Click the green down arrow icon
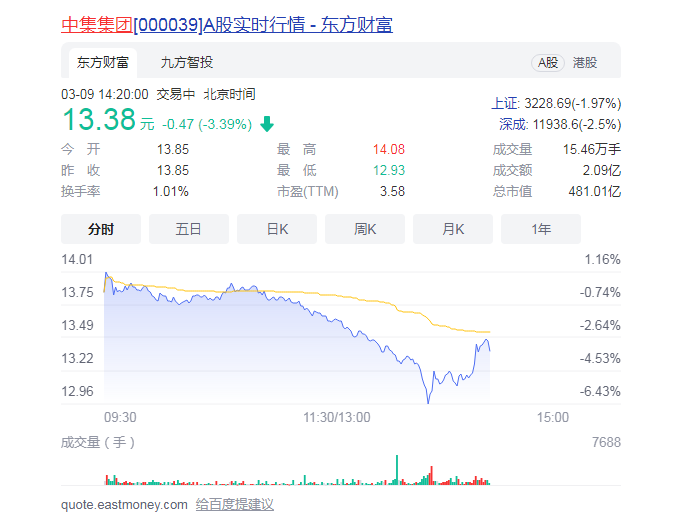 point(267,124)
